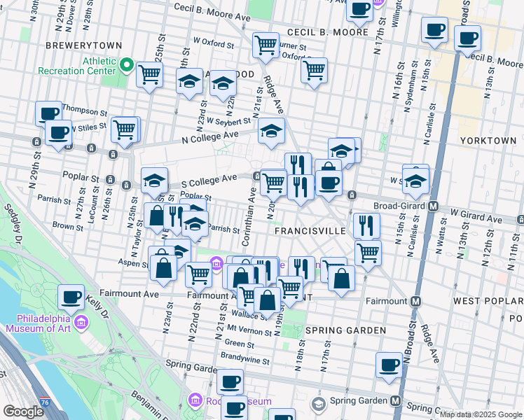This screenshot has width=524, height=420.
Task: Click the Fairmount metro station M icon
Action: [x=415, y=302]
